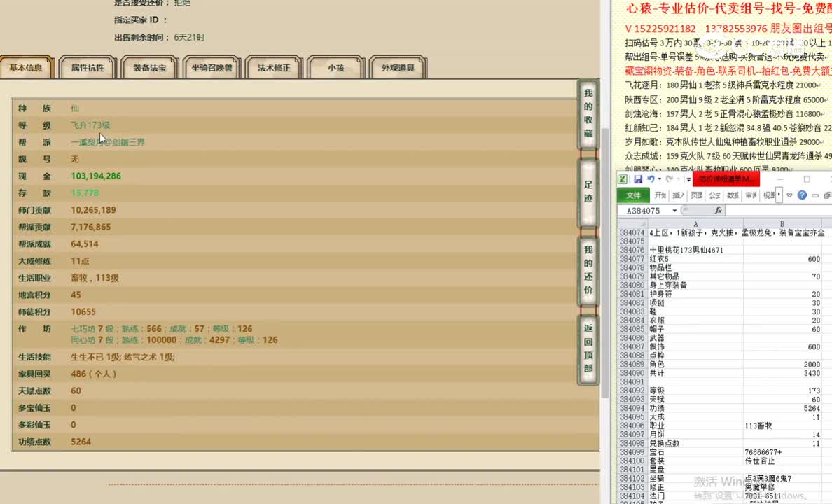
Task: Open the Excel help question mark icon
Action: 802,195
